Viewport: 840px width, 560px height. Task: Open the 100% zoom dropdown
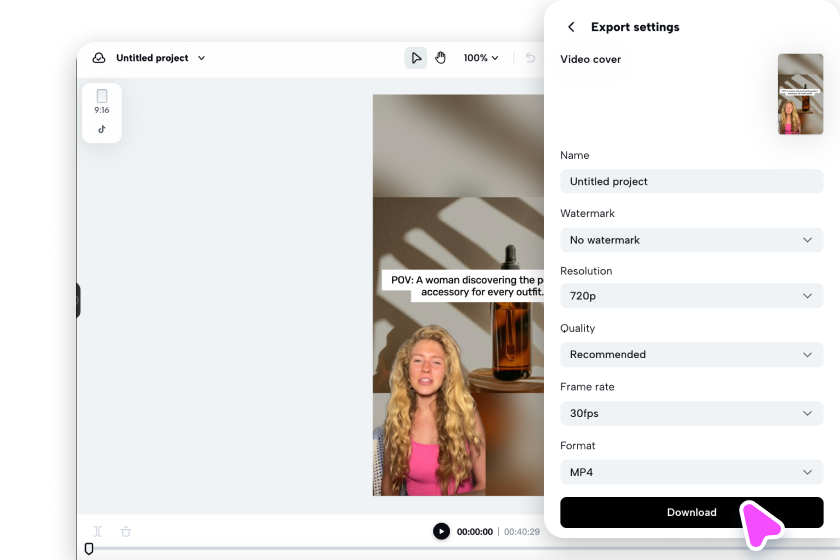point(481,58)
